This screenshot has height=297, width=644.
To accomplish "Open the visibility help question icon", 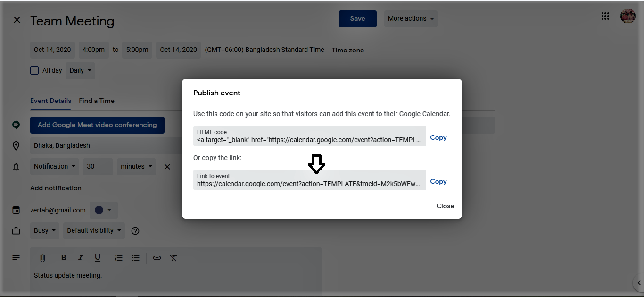I will coord(135,231).
